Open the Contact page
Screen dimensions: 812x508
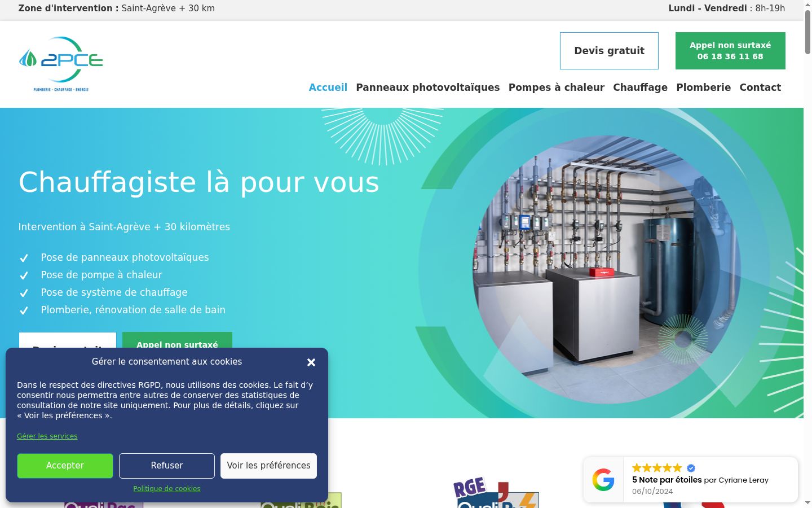click(760, 87)
